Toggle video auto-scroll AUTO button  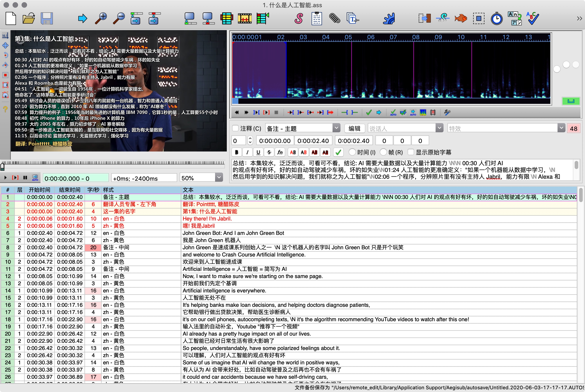35,178
